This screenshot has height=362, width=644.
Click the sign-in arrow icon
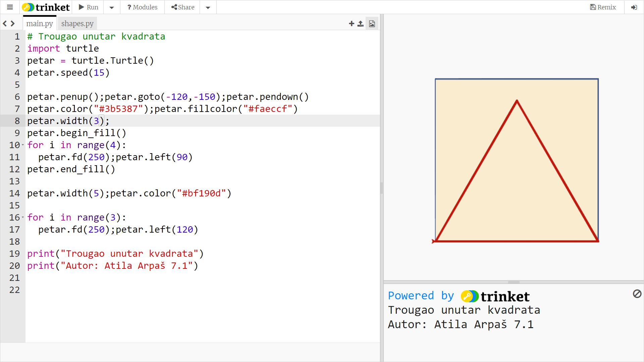pyautogui.click(x=634, y=7)
